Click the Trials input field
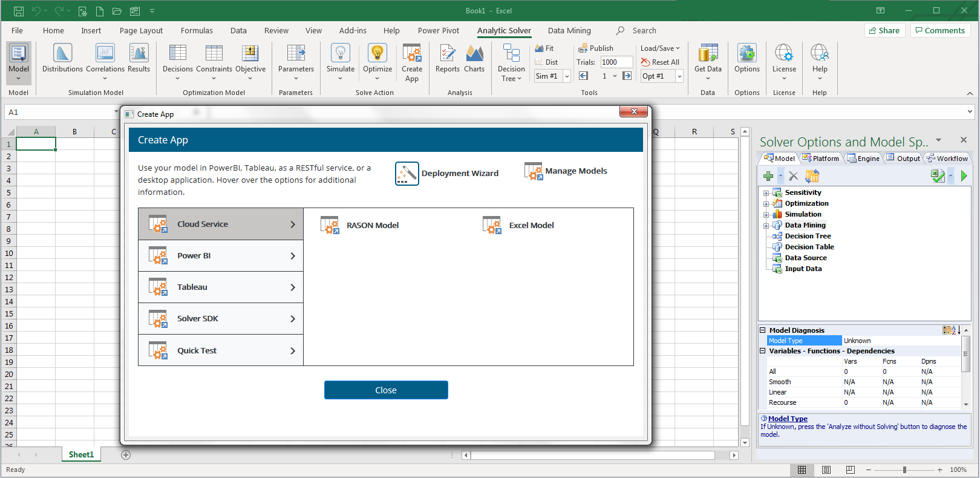The width and height of the screenshot is (980, 478). (x=616, y=62)
